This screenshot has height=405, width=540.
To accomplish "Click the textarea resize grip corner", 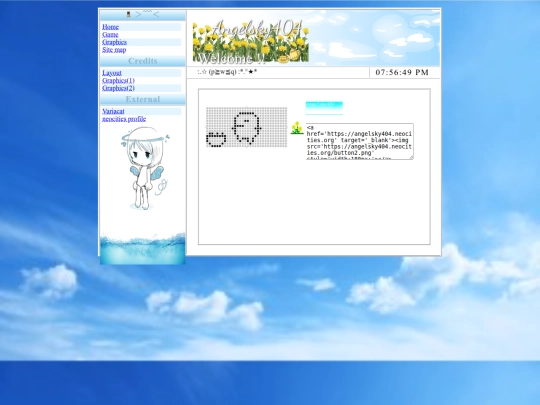I will coord(411,157).
